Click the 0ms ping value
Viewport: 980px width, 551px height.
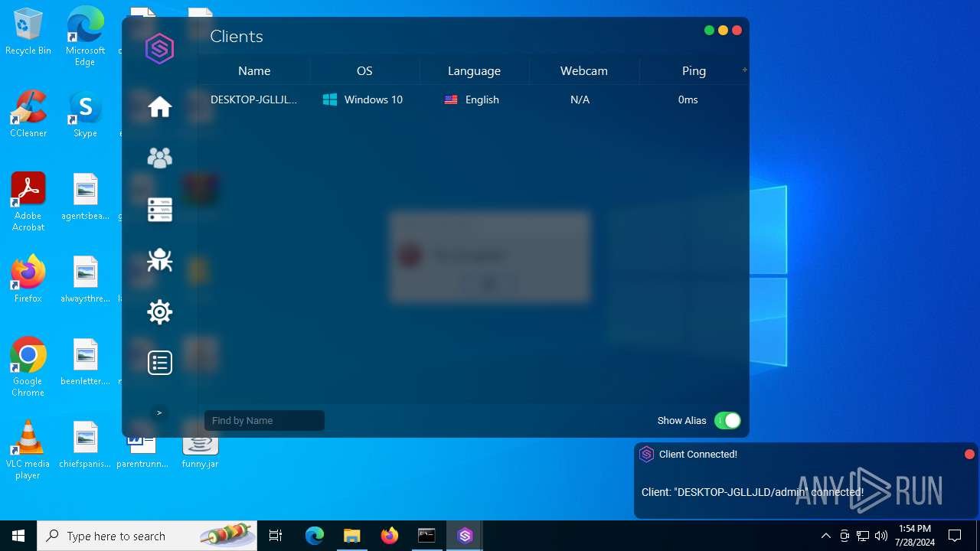688,99
